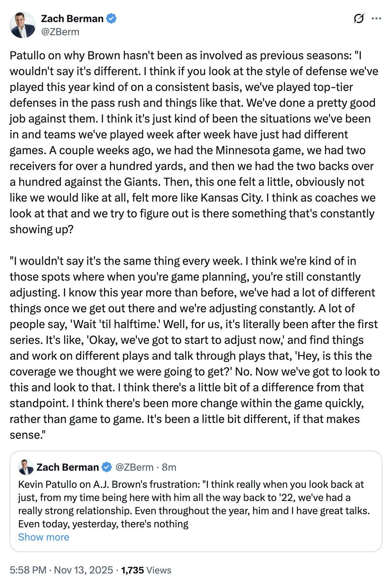Viewport: 392px width, 585px height.
Task: Click the 8m timestamp on quoted post
Action: tap(169, 467)
